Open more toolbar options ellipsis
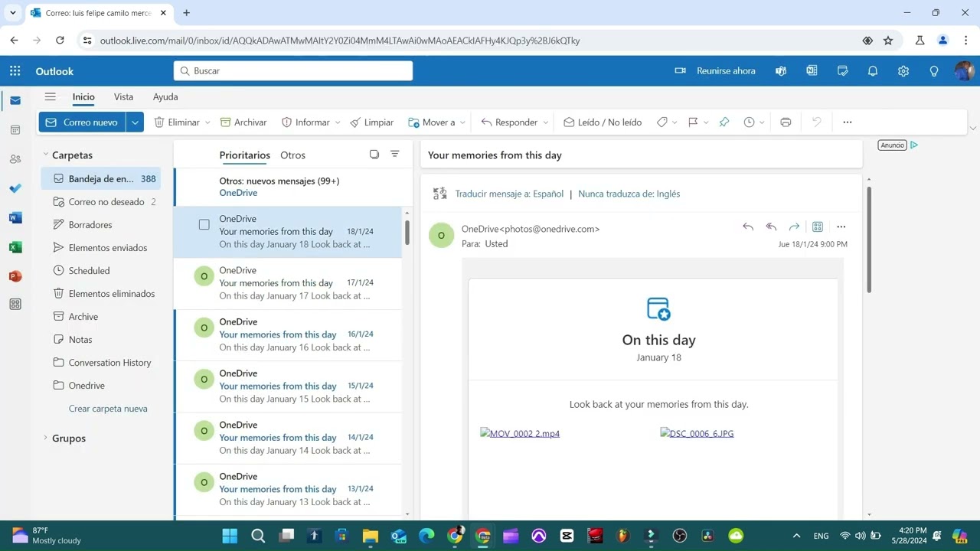 click(847, 122)
